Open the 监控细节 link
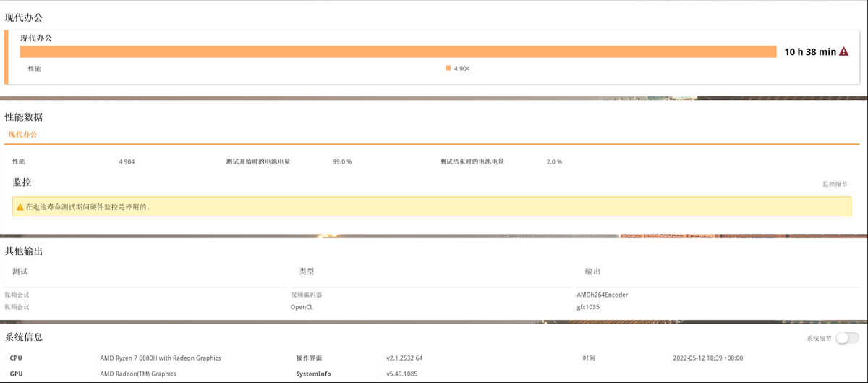The image size is (868, 383). point(834,184)
